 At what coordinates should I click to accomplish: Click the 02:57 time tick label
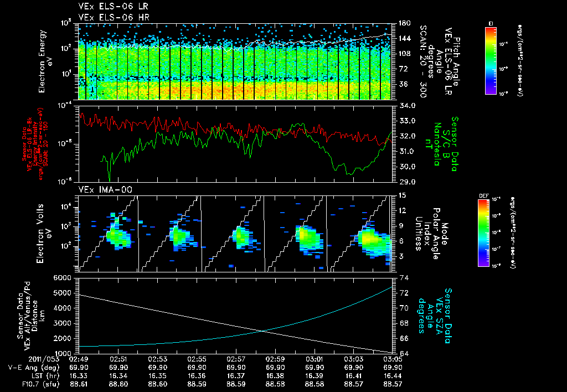click(236, 359)
